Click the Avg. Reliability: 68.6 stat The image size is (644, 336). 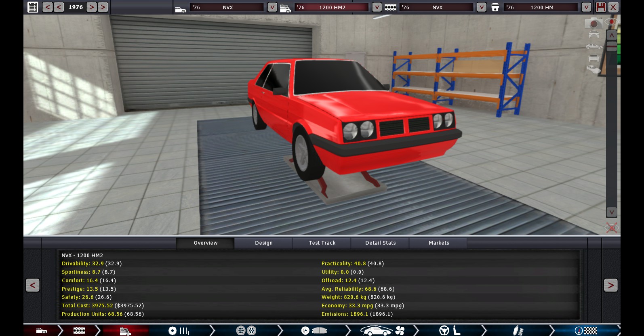point(358,289)
